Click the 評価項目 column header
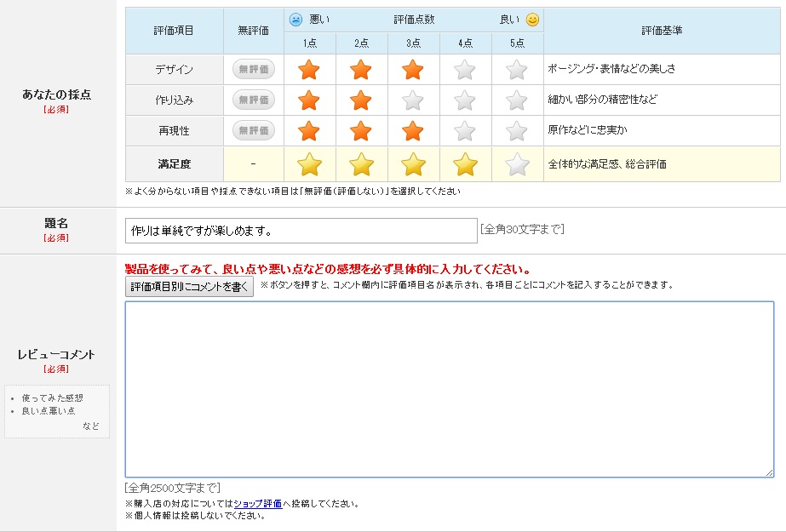The image size is (786, 532). coord(174,31)
